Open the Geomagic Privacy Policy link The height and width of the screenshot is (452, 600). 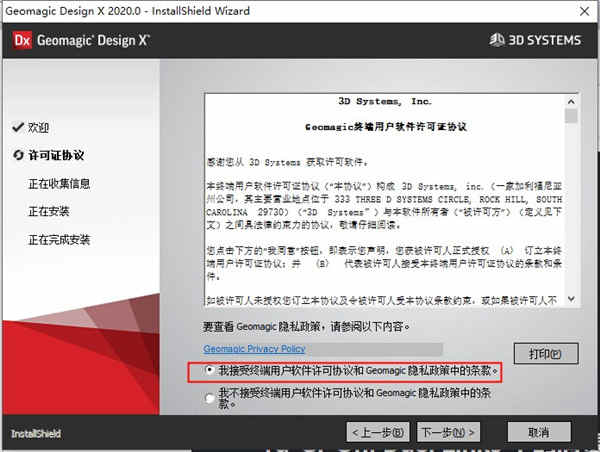254,349
